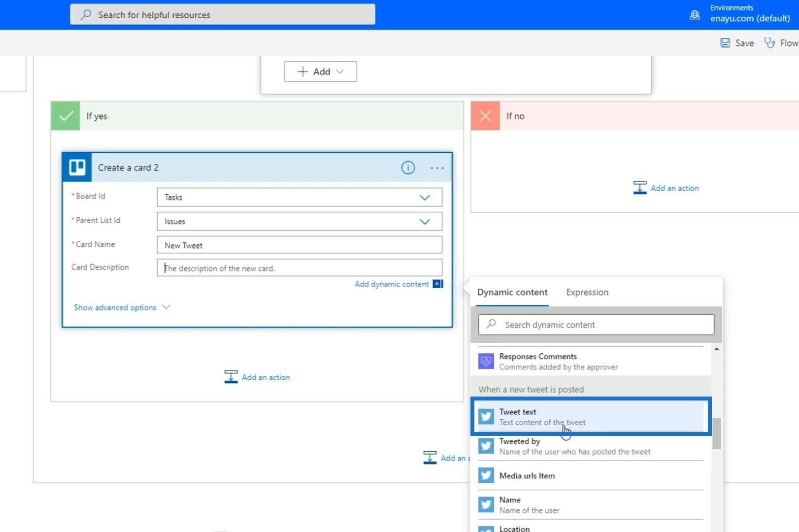Click the Card Description input field
Viewport: 799px width, 532px height.
click(300, 268)
